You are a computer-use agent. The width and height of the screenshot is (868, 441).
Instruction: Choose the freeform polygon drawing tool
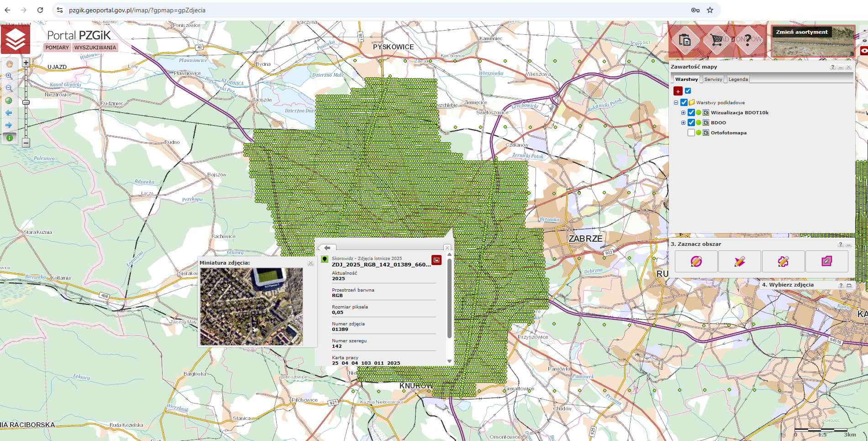(x=783, y=261)
